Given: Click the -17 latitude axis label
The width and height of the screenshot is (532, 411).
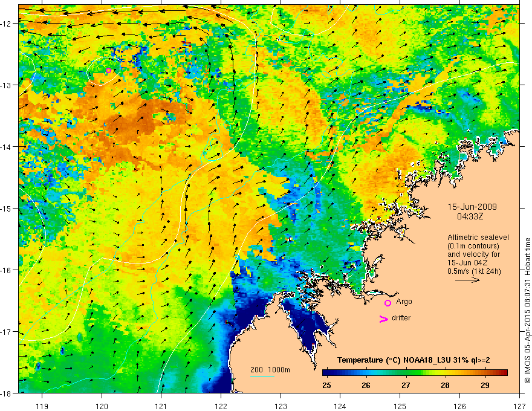Looking at the screenshot, I should (x=6, y=332).
